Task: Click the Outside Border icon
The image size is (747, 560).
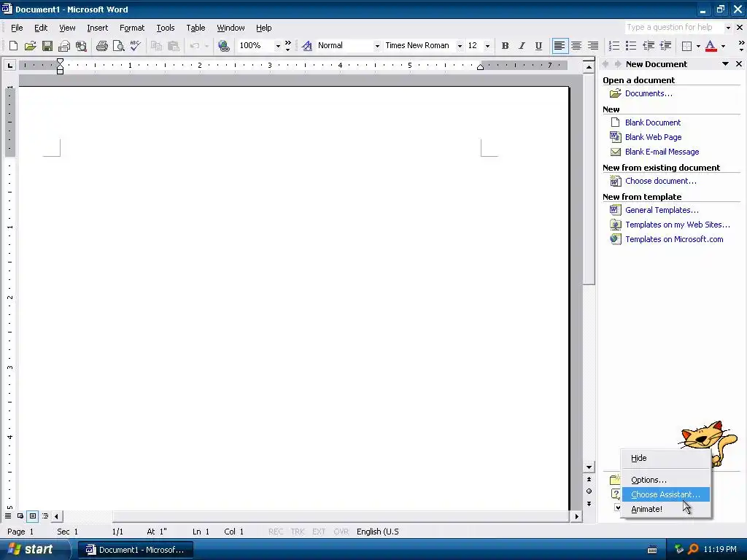Action: point(686,46)
